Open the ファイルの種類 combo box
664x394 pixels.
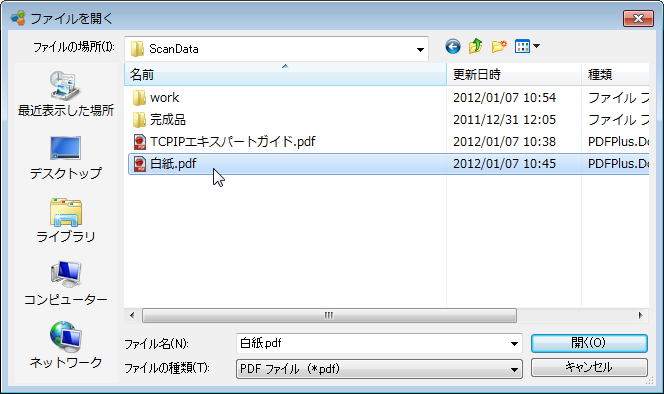click(x=379, y=369)
